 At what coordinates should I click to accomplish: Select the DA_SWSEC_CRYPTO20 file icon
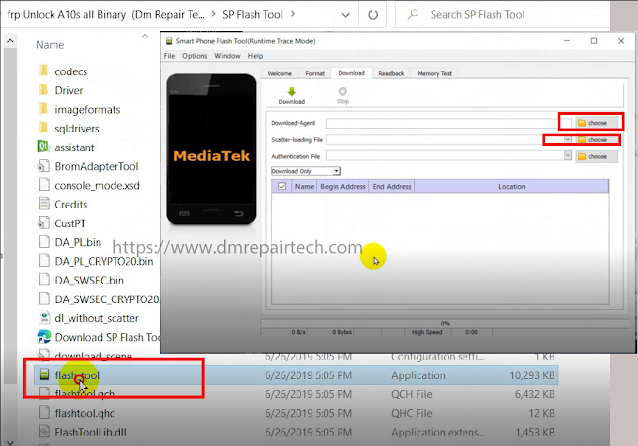pos(44,299)
